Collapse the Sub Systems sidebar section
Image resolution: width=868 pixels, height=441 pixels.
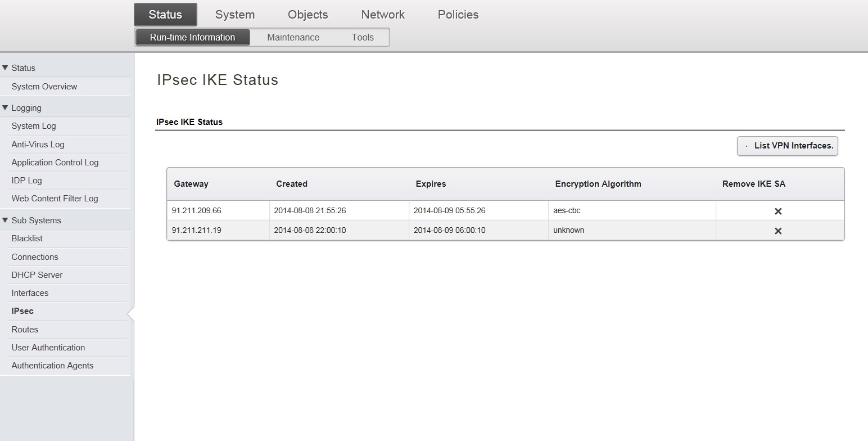point(6,220)
